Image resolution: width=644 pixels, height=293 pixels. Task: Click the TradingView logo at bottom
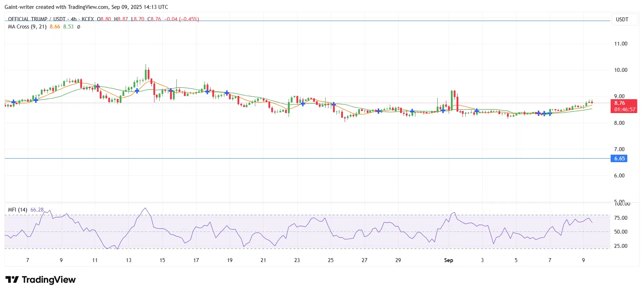[40, 280]
